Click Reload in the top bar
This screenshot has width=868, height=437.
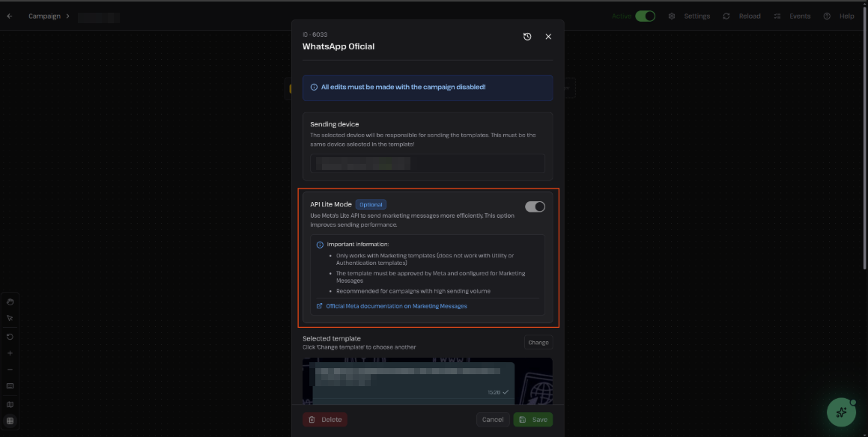coord(741,16)
